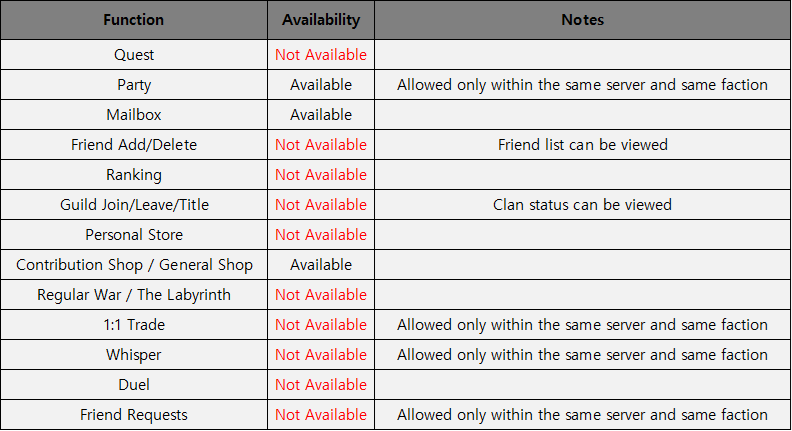This screenshot has width=792, height=431.
Task: Click the Duel function cell
Action: click(134, 385)
